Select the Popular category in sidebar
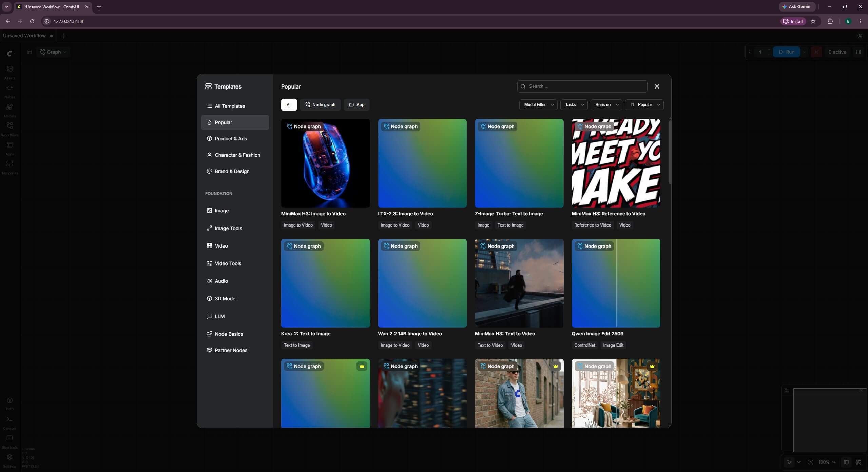 (x=235, y=122)
